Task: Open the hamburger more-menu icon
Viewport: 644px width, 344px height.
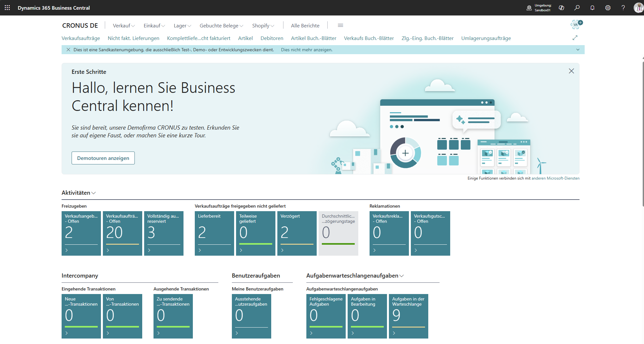Action: coord(340,25)
